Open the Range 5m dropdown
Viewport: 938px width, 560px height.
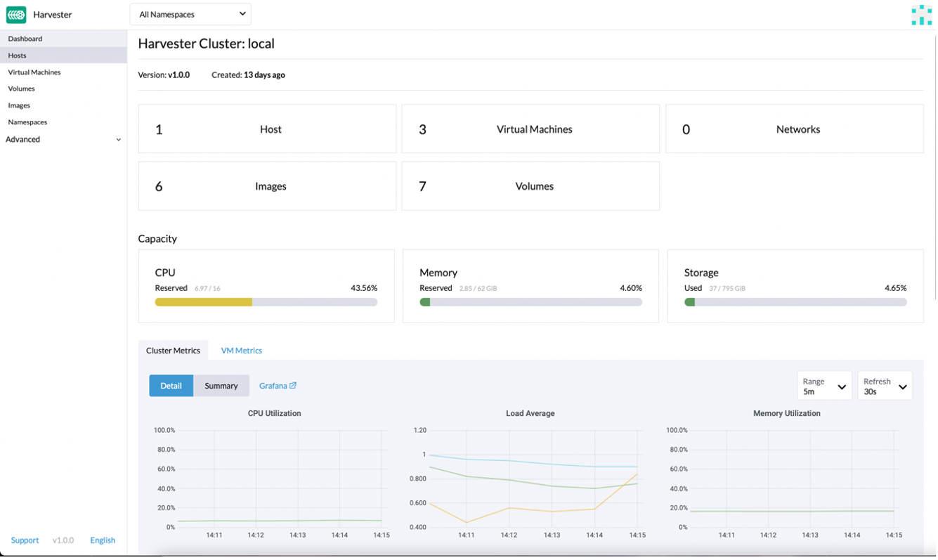coord(824,386)
